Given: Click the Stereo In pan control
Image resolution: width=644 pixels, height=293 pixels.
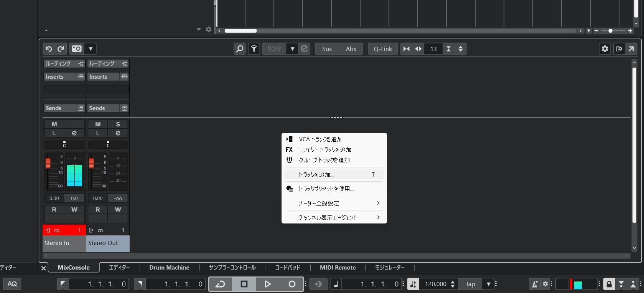Looking at the screenshot, I should click(x=64, y=145).
